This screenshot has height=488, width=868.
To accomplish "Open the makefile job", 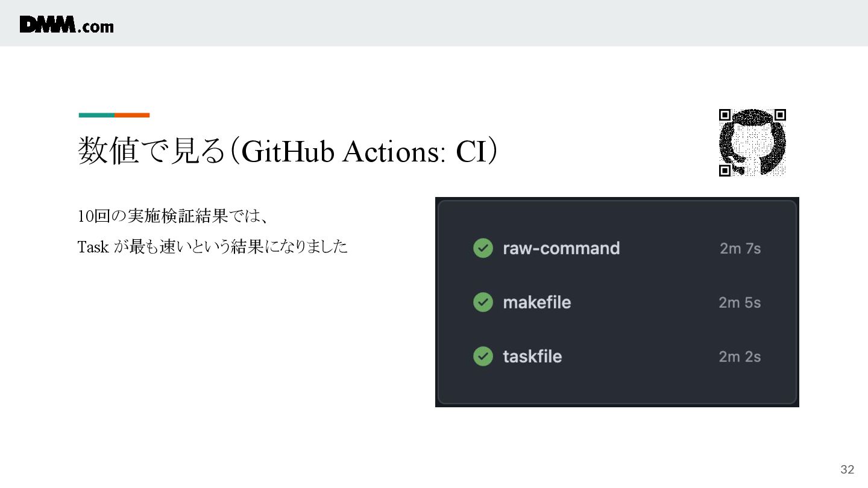I will click(x=537, y=302).
